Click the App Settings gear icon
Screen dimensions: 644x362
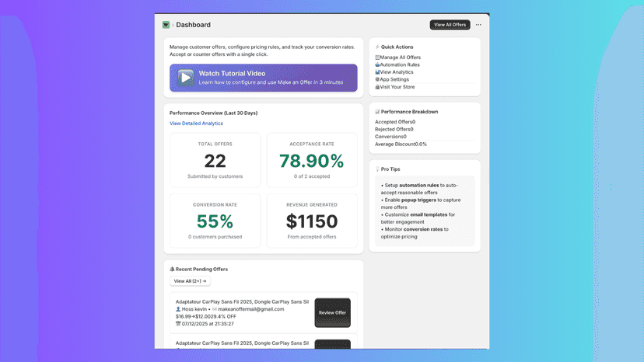pos(377,79)
